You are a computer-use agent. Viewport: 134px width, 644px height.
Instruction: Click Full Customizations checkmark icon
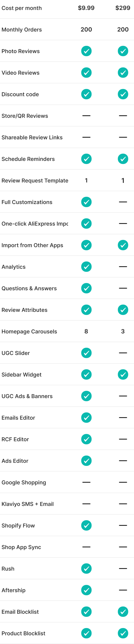[86, 202]
